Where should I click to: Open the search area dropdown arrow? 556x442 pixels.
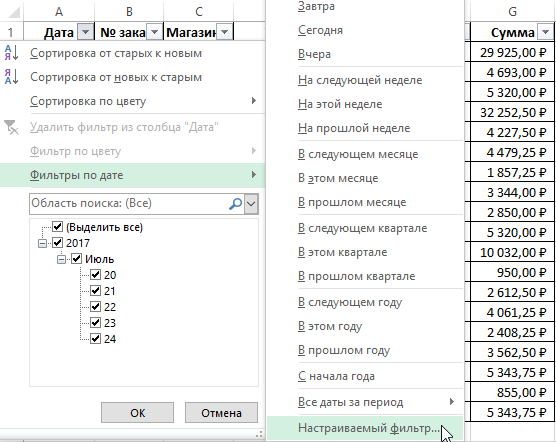251,204
